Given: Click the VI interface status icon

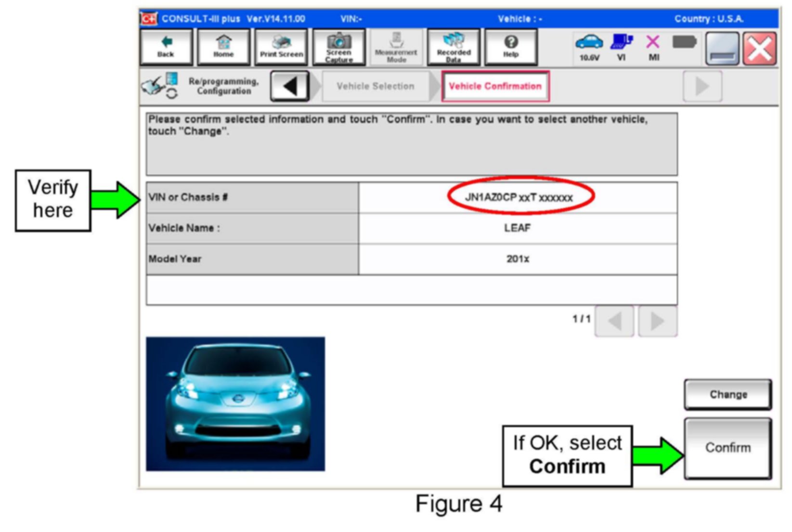Looking at the screenshot, I should tap(622, 47).
